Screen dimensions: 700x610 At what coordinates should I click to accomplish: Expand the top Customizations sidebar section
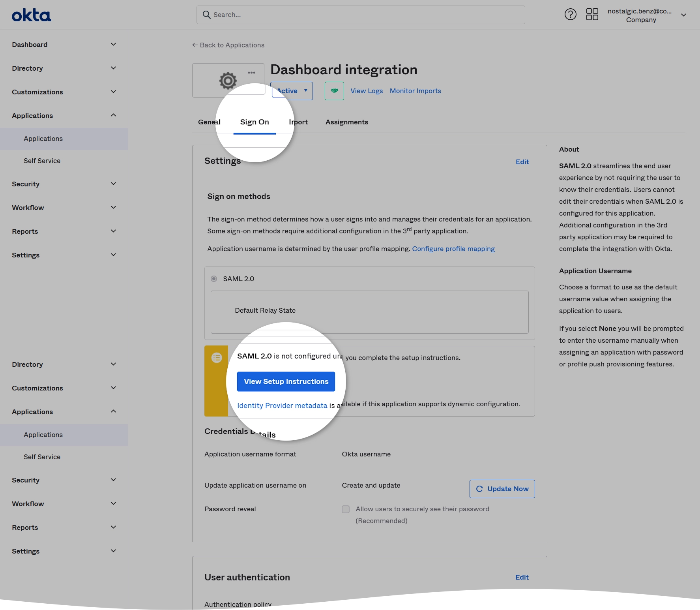point(64,92)
